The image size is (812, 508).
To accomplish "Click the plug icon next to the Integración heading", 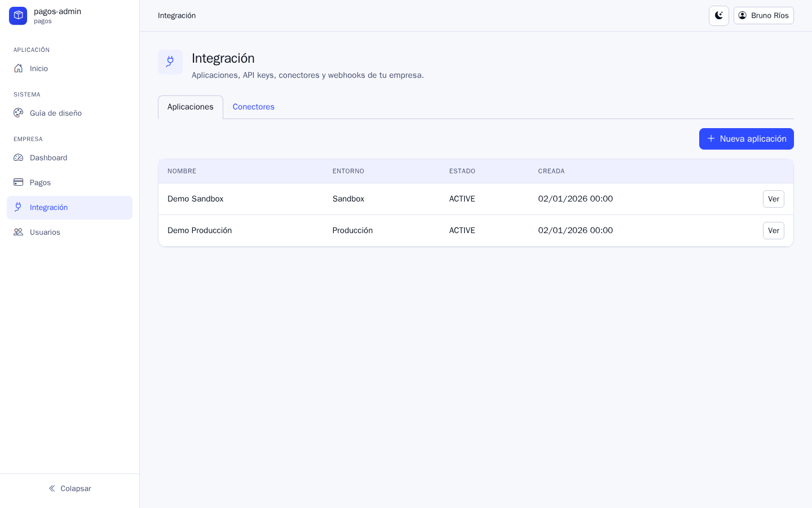I will [x=170, y=62].
